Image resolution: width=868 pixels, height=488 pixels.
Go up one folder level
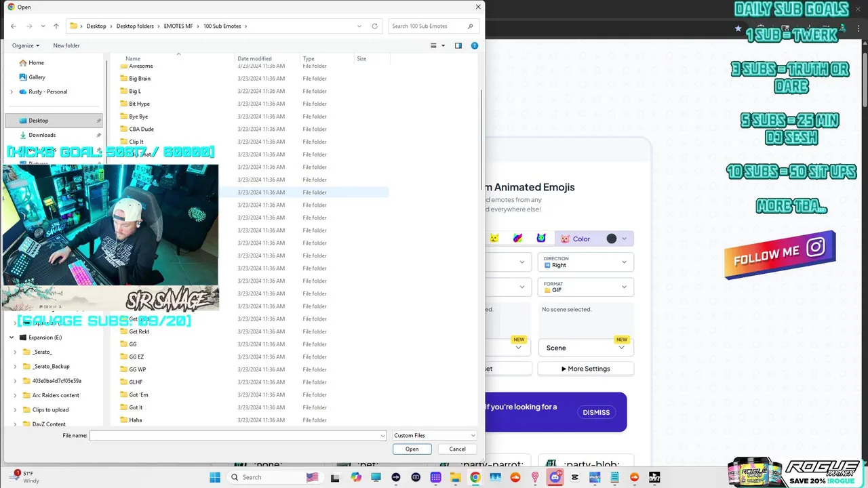[56, 26]
